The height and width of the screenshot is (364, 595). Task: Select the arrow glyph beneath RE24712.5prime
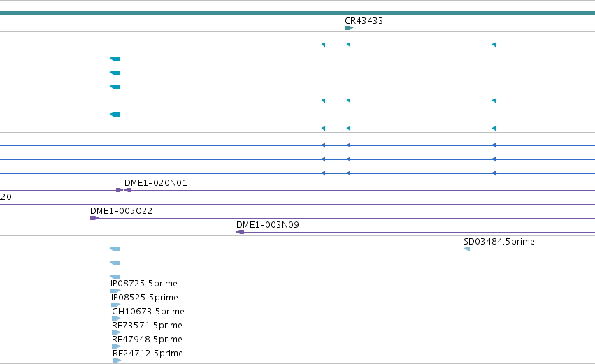coord(117,361)
